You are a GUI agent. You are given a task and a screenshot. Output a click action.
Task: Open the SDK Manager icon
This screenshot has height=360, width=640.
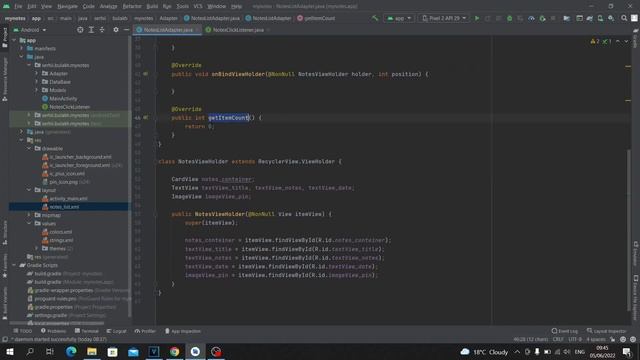point(611,18)
